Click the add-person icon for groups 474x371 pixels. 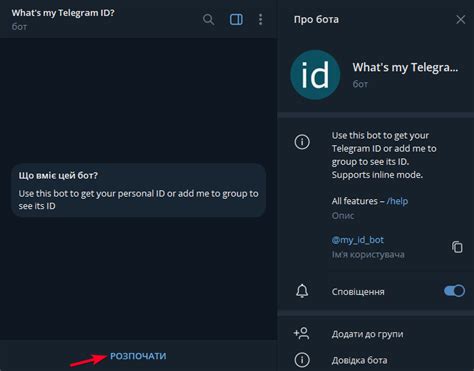(x=301, y=333)
